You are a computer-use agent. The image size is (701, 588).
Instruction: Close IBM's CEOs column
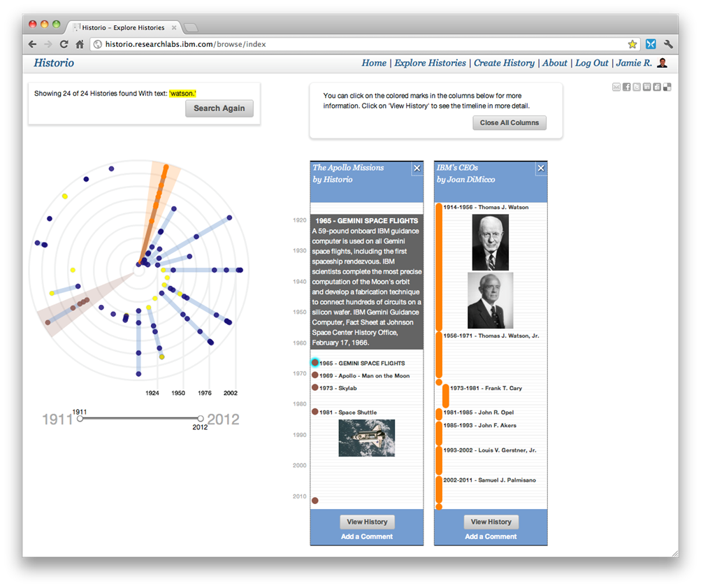541,168
